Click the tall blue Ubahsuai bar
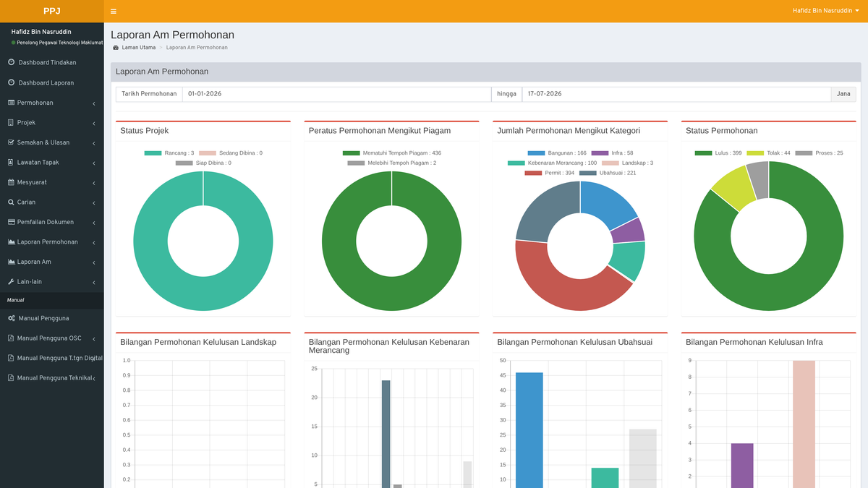 [x=529, y=430]
